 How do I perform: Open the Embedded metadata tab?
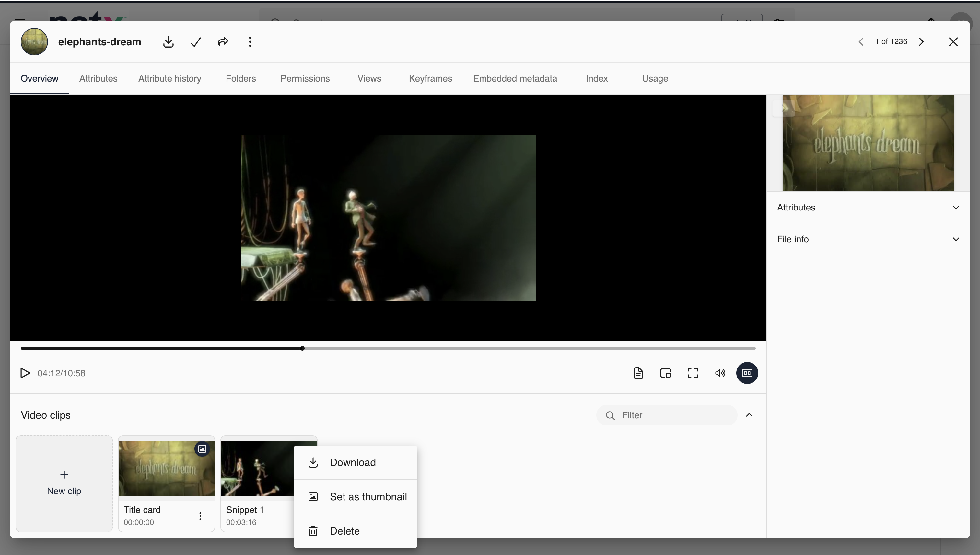(x=515, y=79)
